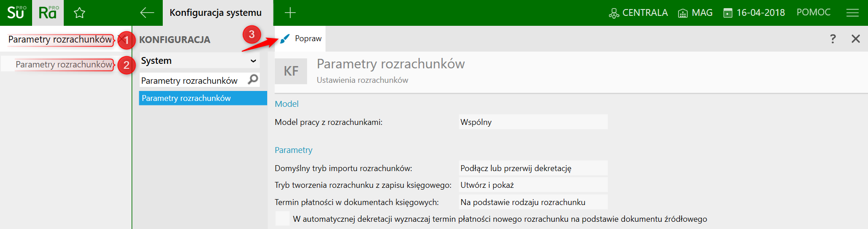This screenshot has width=868, height=229.
Task: Click the Popraw edit brush icon
Action: tap(284, 39)
